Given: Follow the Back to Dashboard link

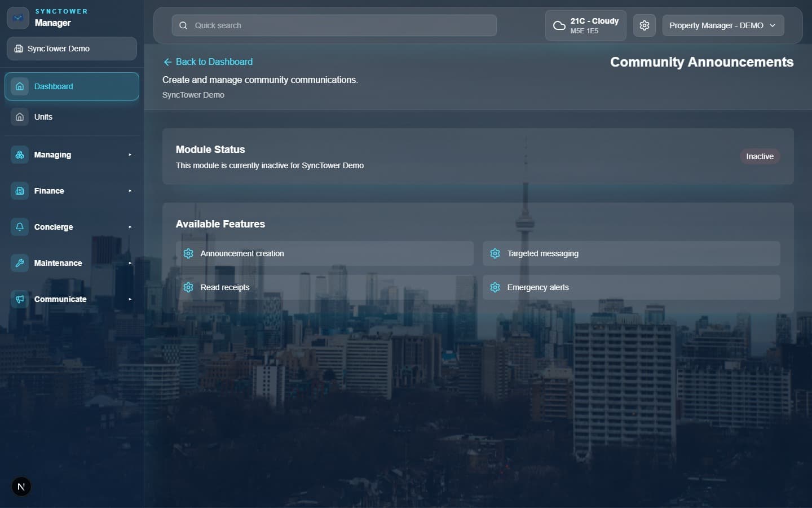Looking at the screenshot, I should point(208,62).
